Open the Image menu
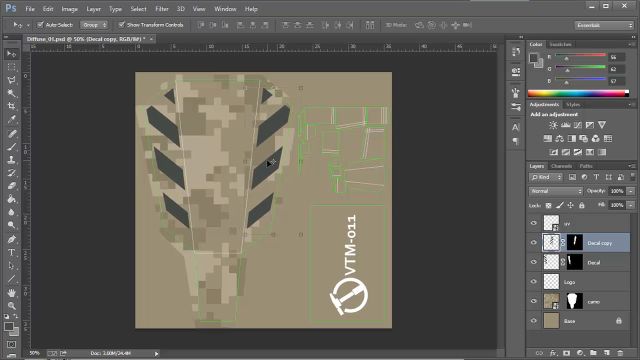 69,9
